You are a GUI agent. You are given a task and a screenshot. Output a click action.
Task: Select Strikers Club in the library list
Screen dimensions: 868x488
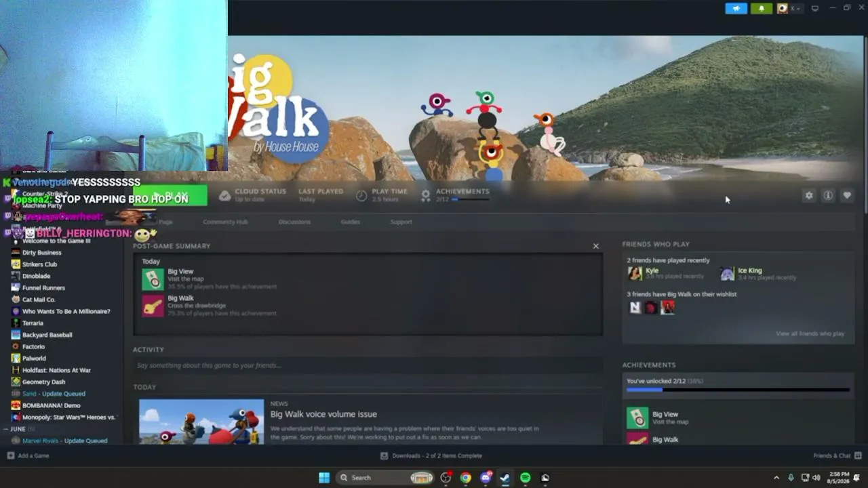click(x=39, y=264)
